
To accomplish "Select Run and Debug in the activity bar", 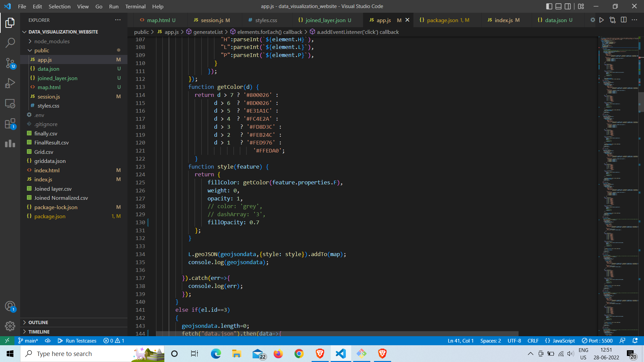I will pyautogui.click(x=10, y=83).
